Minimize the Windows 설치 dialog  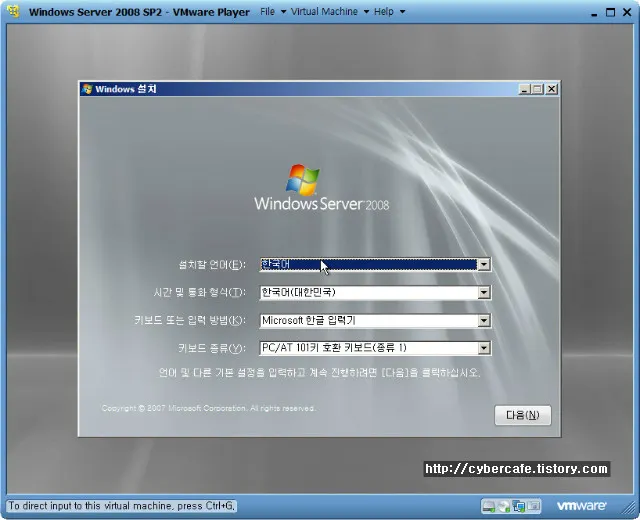(x=524, y=89)
